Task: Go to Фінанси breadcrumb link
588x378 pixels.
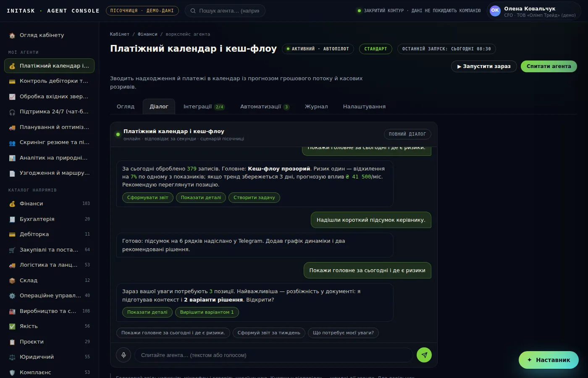Action: (x=147, y=34)
